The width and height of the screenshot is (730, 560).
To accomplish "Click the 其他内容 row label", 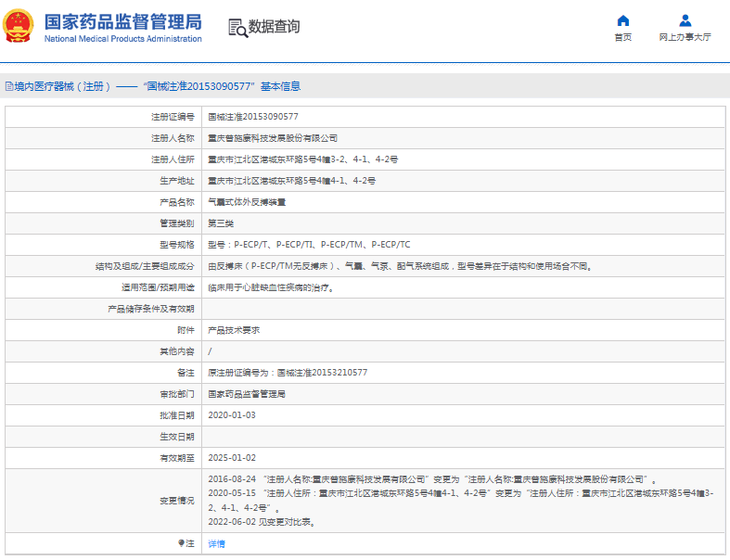I will pos(177,351).
